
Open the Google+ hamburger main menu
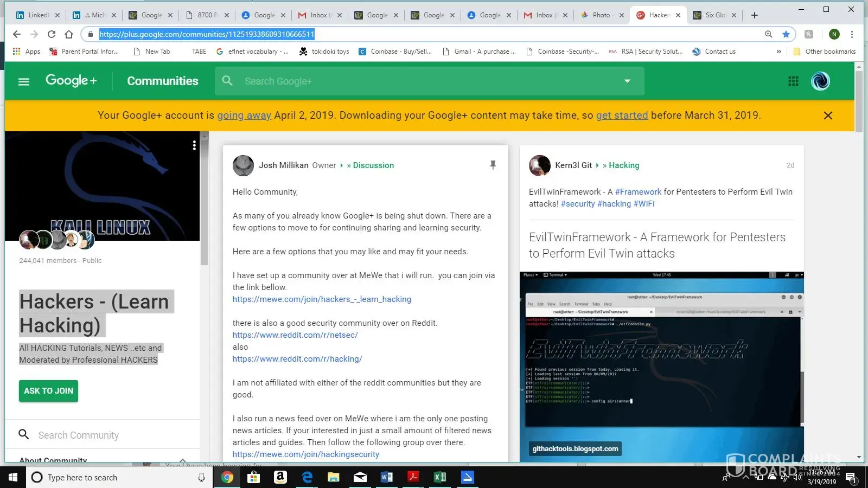click(x=24, y=81)
